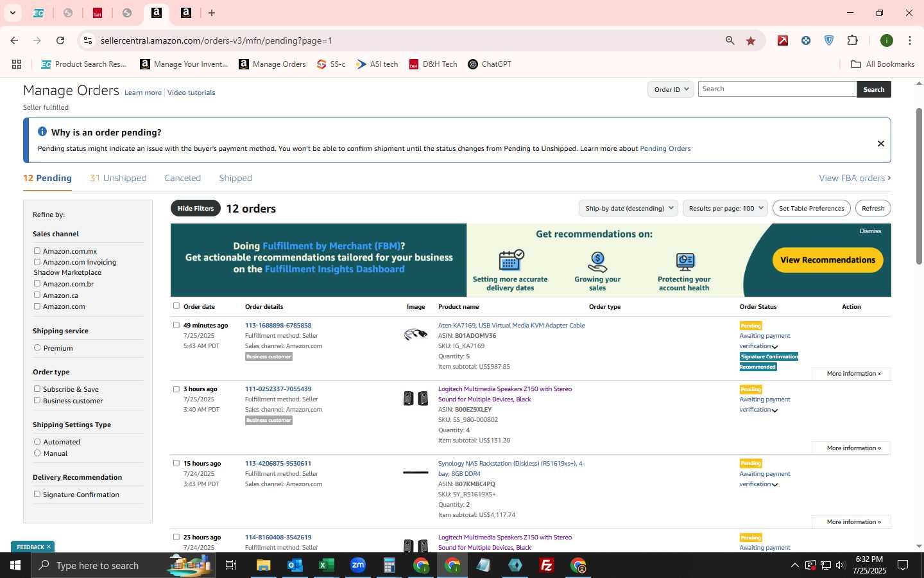Open the Chrome profile avatar
The width and height of the screenshot is (924, 578).
(x=887, y=40)
